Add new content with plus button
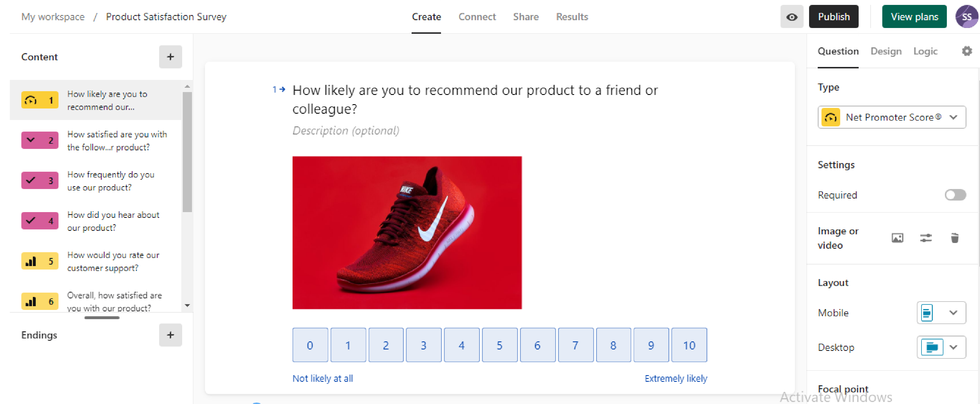This screenshot has height=404, width=980. 170,57
